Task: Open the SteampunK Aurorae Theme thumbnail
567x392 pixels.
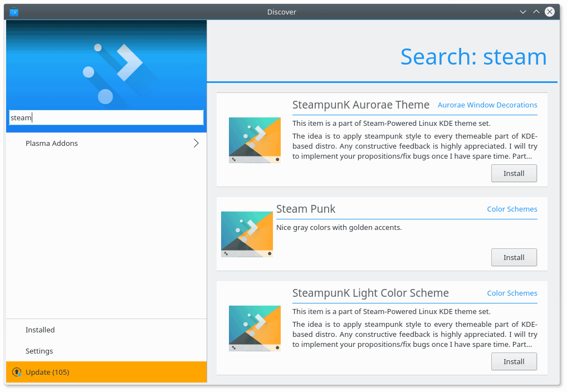Action: [x=255, y=140]
